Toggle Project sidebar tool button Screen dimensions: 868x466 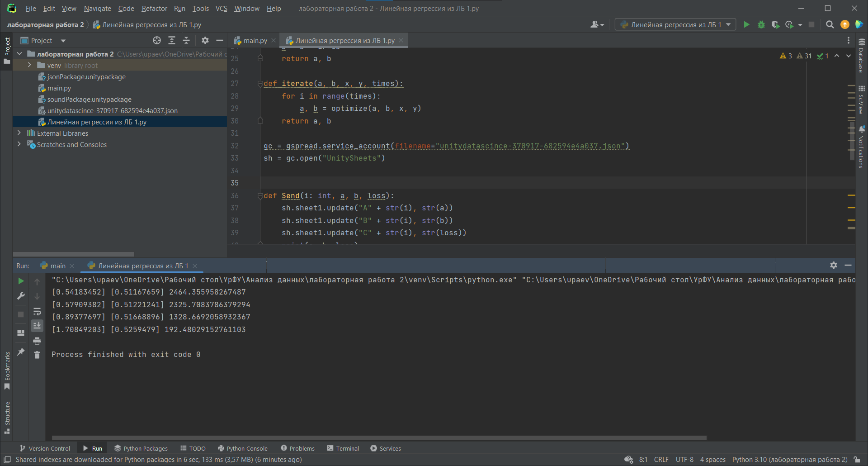tap(7, 50)
